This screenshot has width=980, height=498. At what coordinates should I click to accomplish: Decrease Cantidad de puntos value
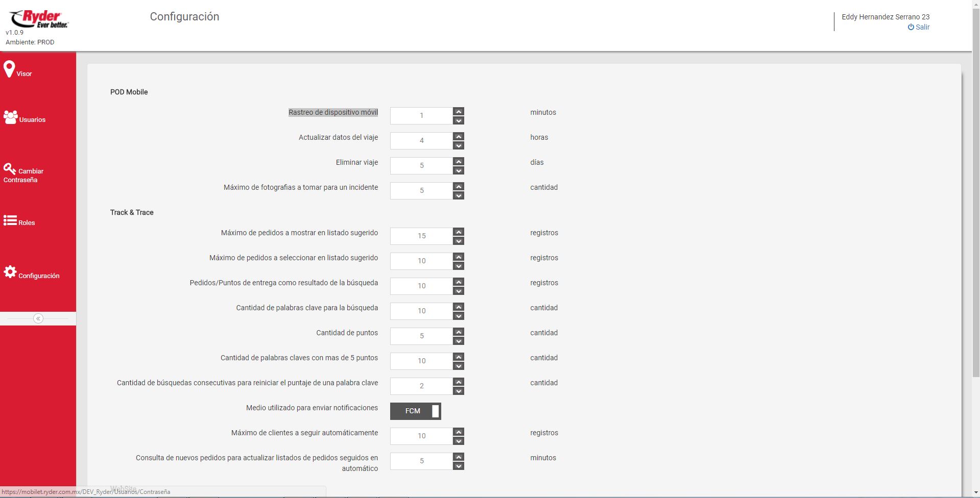[x=459, y=341]
